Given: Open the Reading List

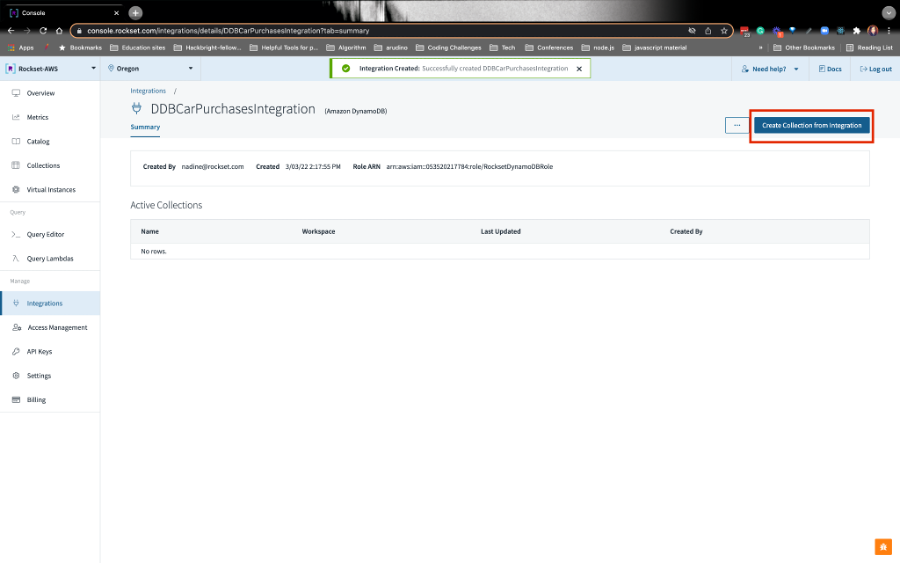Looking at the screenshot, I should [869, 48].
